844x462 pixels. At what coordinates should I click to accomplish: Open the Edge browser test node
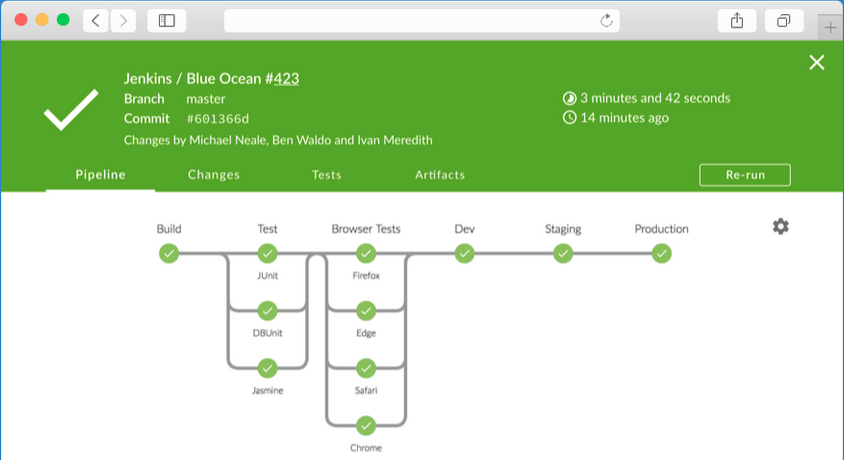click(x=366, y=311)
